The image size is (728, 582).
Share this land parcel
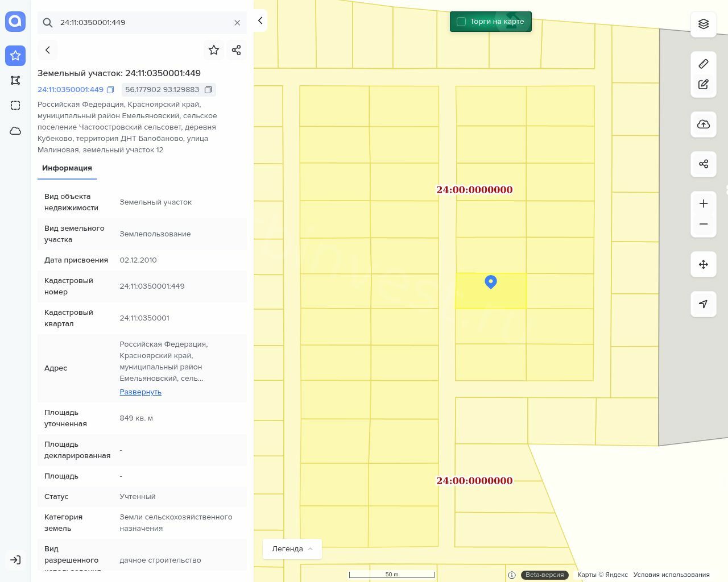tap(237, 50)
